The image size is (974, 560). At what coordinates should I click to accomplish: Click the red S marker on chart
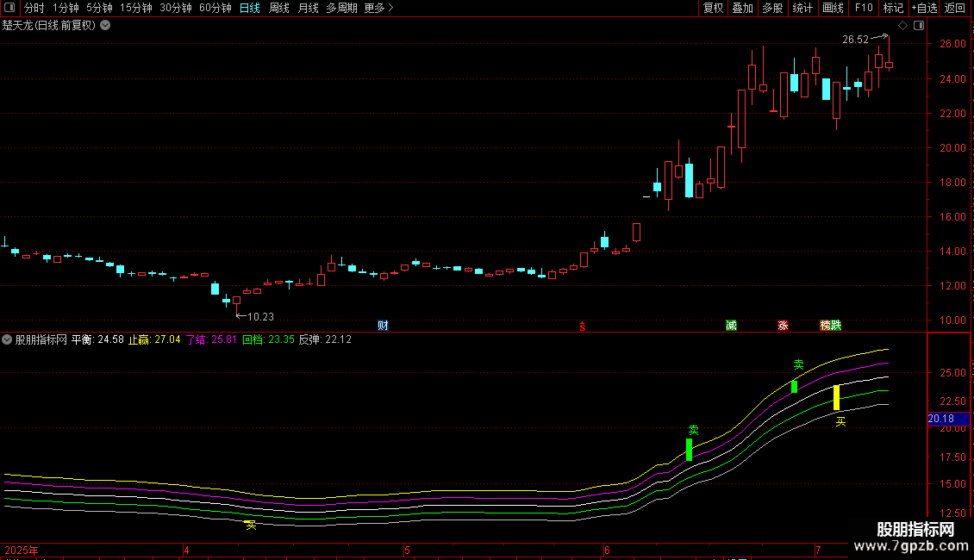(x=583, y=327)
